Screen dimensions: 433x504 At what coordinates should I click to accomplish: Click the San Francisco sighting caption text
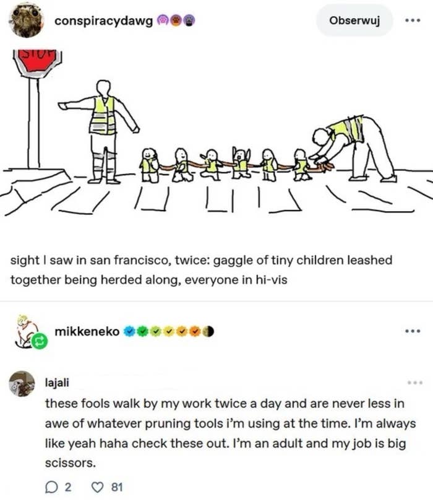click(201, 270)
